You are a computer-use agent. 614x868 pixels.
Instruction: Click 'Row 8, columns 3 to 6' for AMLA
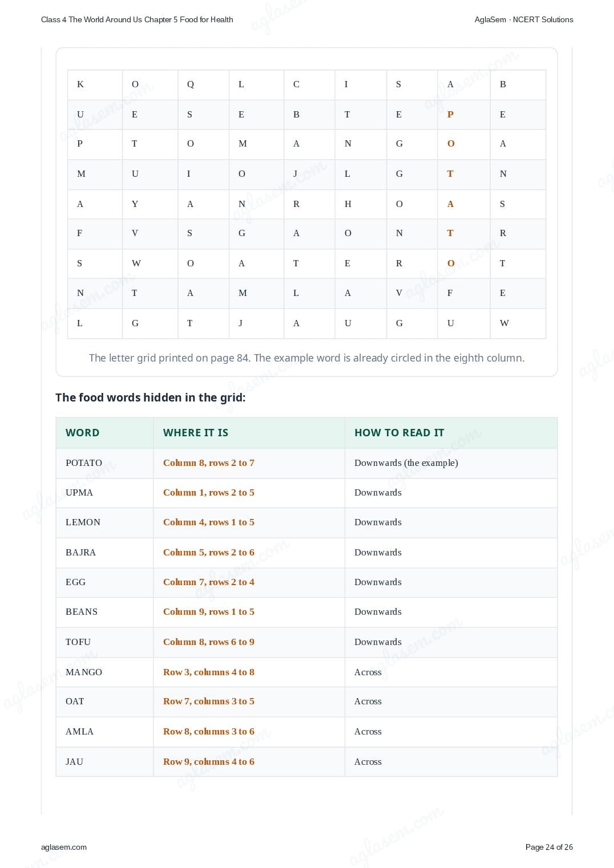[209, 732]
